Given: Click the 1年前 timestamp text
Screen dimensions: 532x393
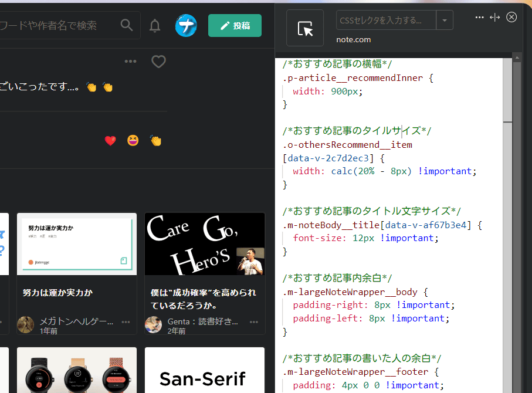Looking at the screenshot, I should pyautogui.click(x=49, y=331).
